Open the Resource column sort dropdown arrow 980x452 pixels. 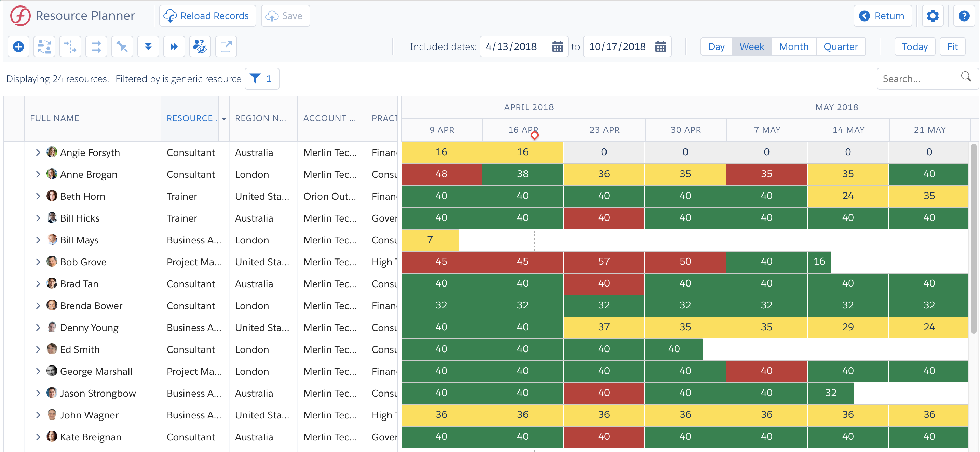[x=224, y=119]
